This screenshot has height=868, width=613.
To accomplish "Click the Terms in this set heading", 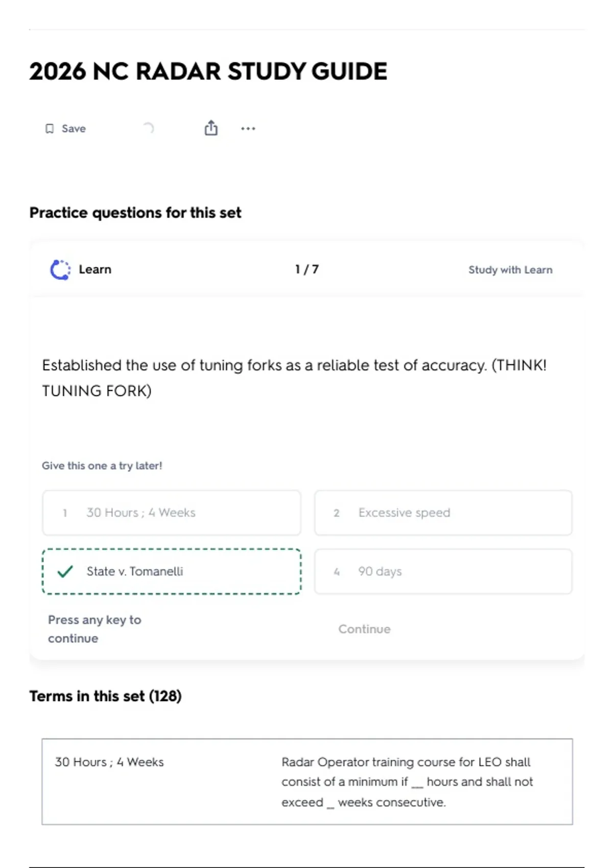I will tap(105, 696).
